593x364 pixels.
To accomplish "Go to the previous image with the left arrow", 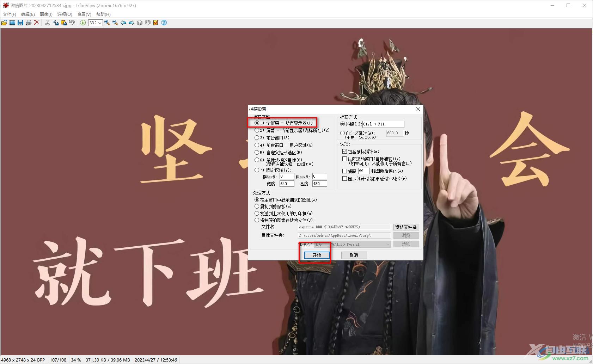I will click(x=123, y=23).
